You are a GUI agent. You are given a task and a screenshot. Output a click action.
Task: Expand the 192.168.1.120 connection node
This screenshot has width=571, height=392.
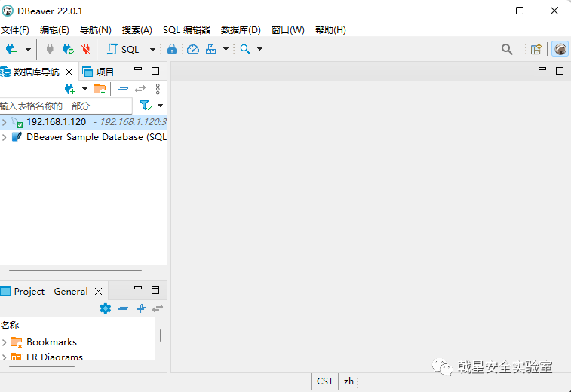pos(4,122)
